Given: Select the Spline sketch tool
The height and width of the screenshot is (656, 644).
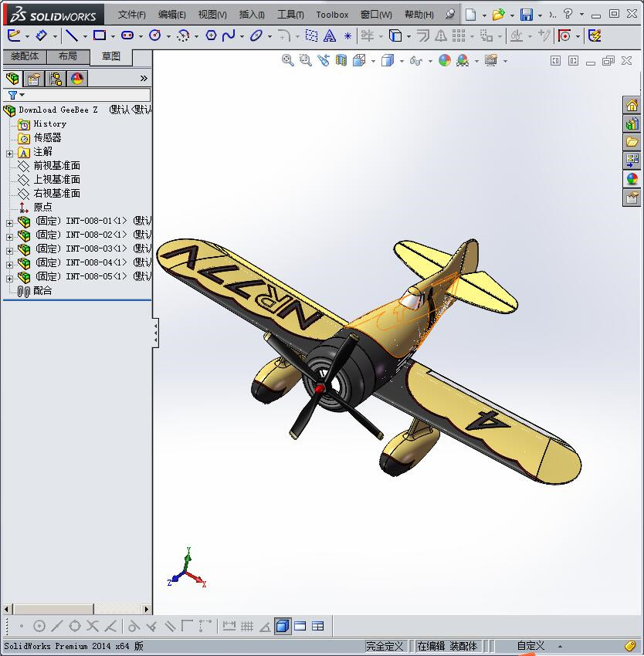Looking at the screenshot, I should coord(229,36).
